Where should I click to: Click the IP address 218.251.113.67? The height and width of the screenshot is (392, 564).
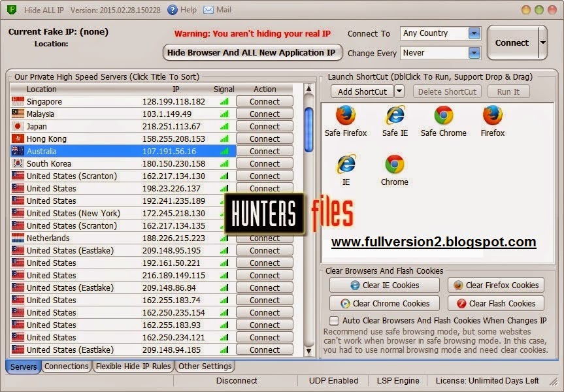(171, 127)
